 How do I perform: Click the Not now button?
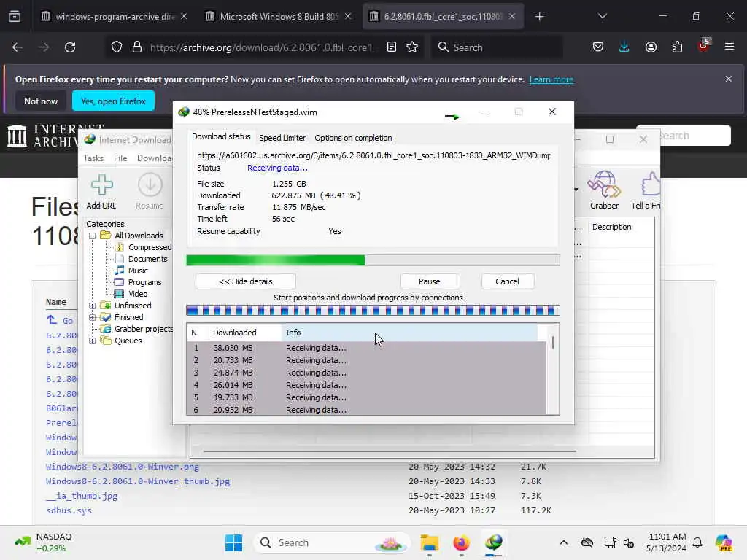pyautogui.click(x=41, y=101)
